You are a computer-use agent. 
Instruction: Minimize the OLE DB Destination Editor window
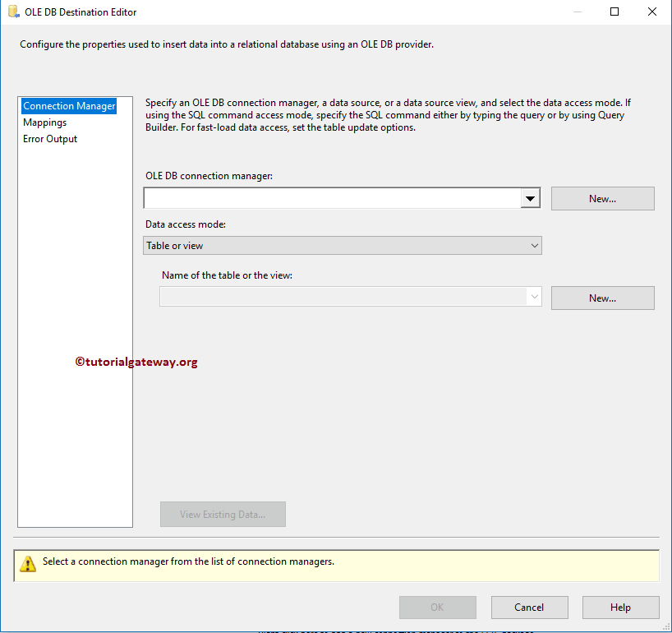tap(577, 12)
